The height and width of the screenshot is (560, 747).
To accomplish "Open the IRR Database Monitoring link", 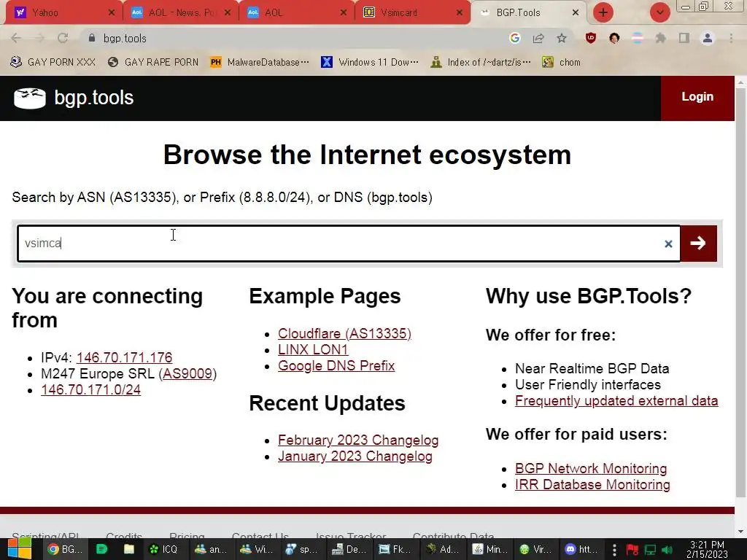I will coord(592,485).
